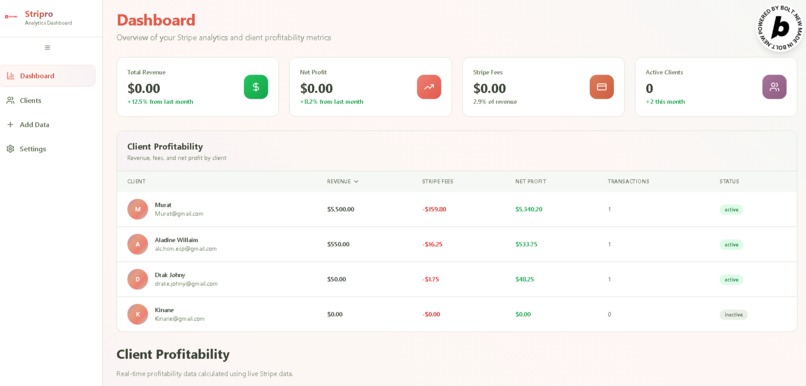The width and height of the screenshot is (806, 386).
Task: Open the Clients menu item
Action: (x=48, y=100)
